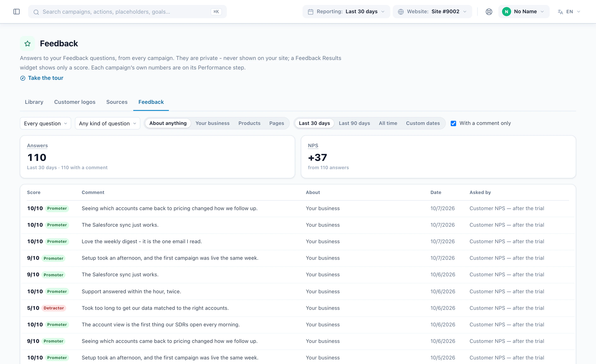Focus the search campaigns input field
Viewport: 596px width, 364px height.
[x=127, y=12]
